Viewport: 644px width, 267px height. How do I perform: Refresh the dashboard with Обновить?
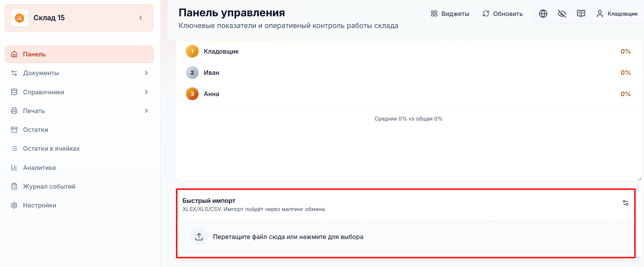[503, 14]
